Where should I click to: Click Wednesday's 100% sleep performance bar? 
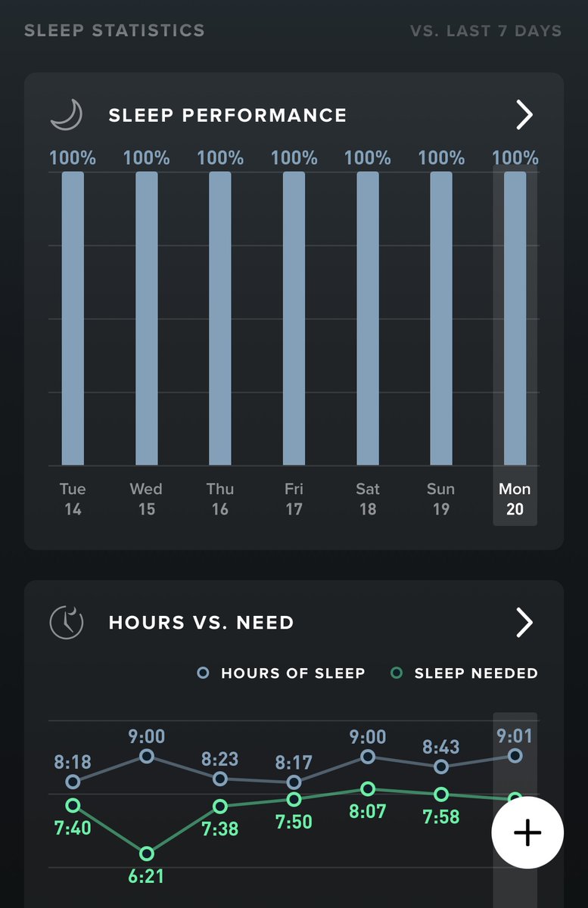[x=147, y=318]
